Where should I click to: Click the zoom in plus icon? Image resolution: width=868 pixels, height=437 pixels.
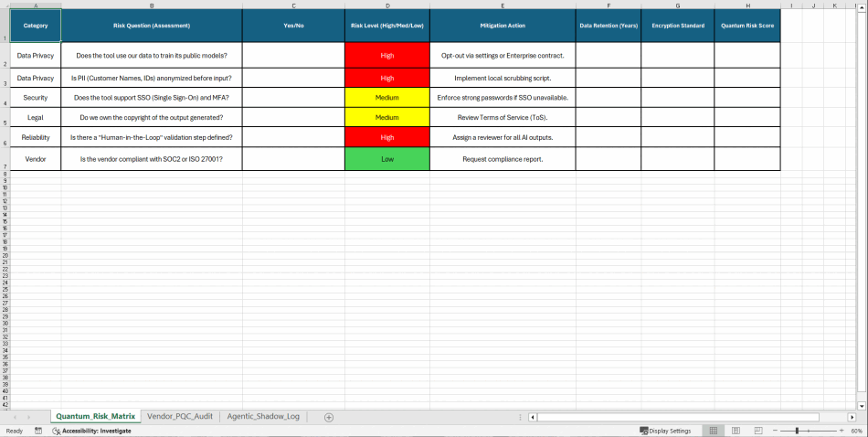click(840, 431)
